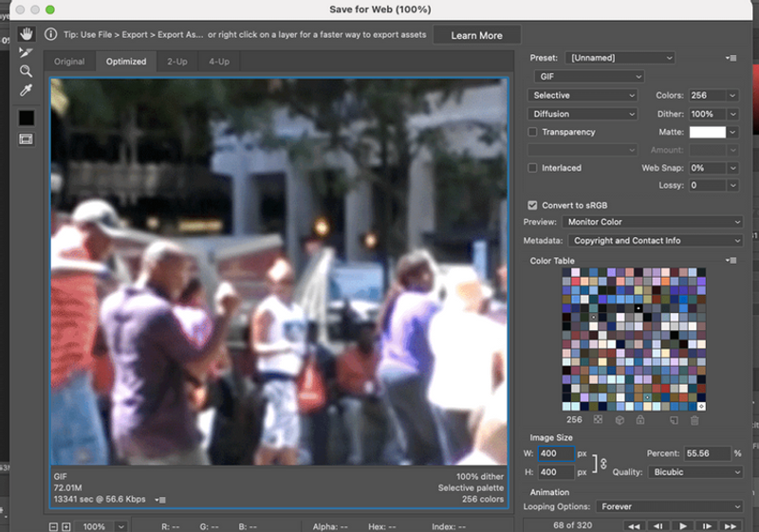Open the Preview Monitor Color dropdown

coord(653,222)
